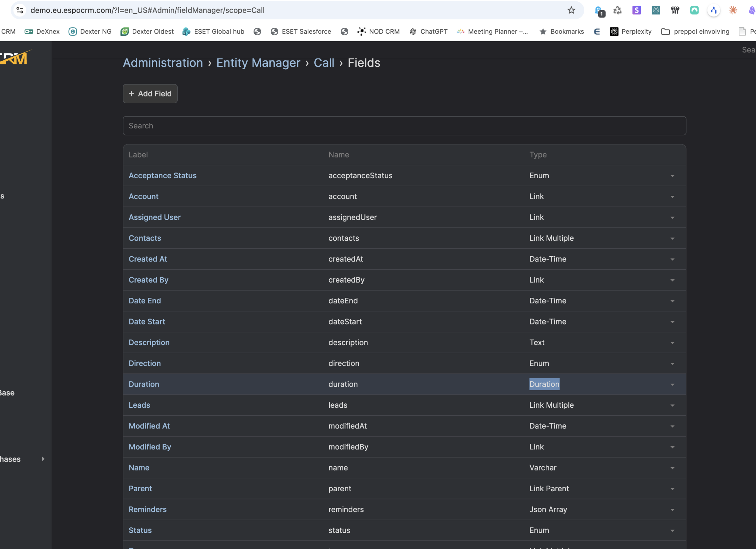Screen dimensions: 756x549
Task: Click the 'modifiedBy' name cell
Action: 348,447
